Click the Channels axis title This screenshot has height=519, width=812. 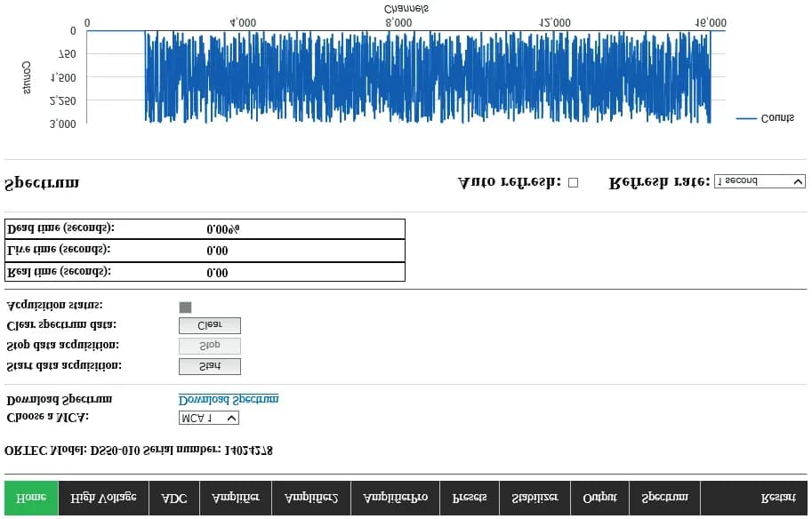(x=406, y=8)
